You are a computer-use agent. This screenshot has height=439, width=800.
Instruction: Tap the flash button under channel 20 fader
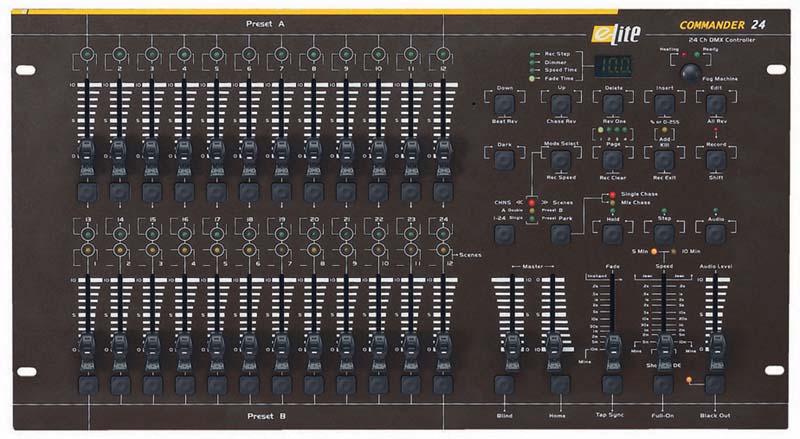314,385
